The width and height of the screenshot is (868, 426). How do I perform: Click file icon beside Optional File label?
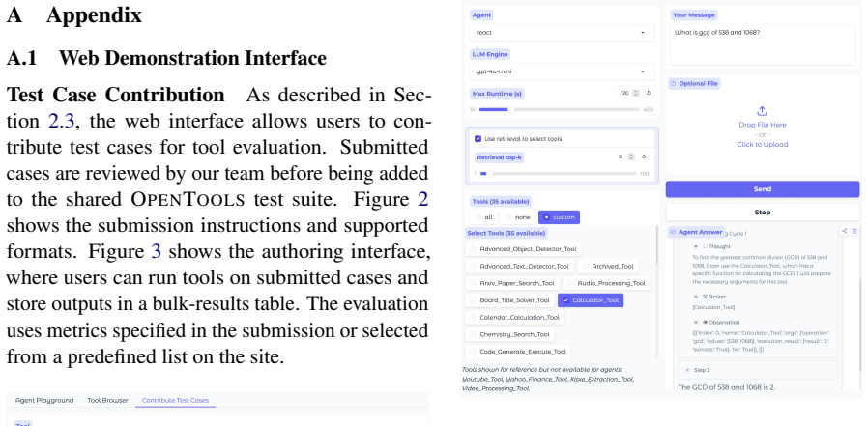[673, 83]
